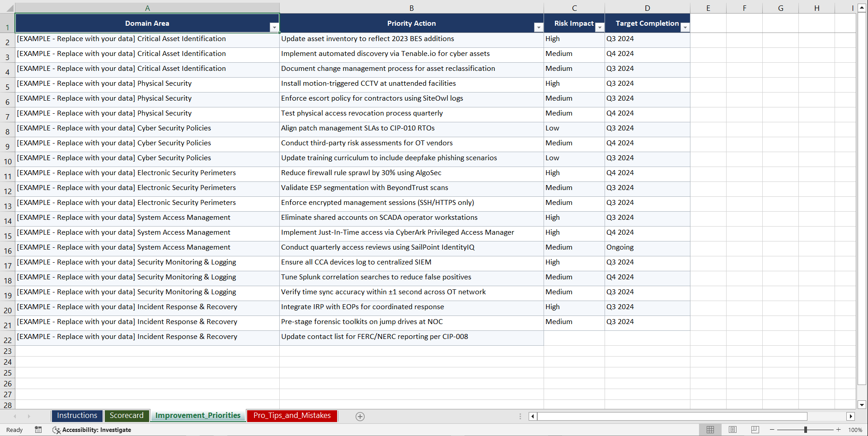Adjust the zoom slider
The image size is (868, 436).
(x=806, y=429)
